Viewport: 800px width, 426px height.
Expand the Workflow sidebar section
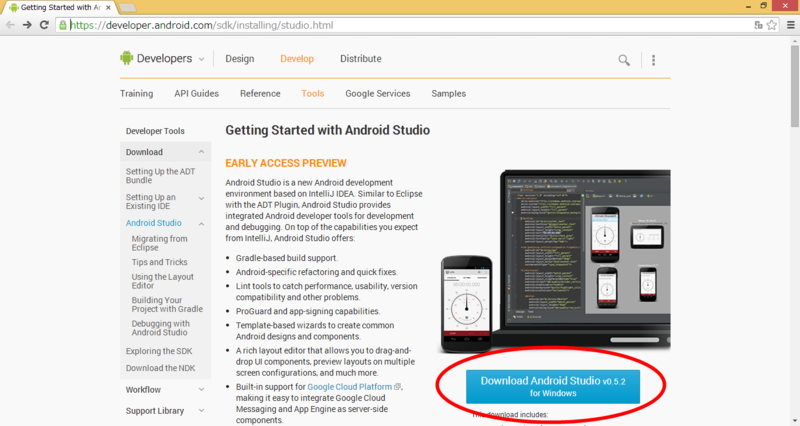tap(202, 389)
